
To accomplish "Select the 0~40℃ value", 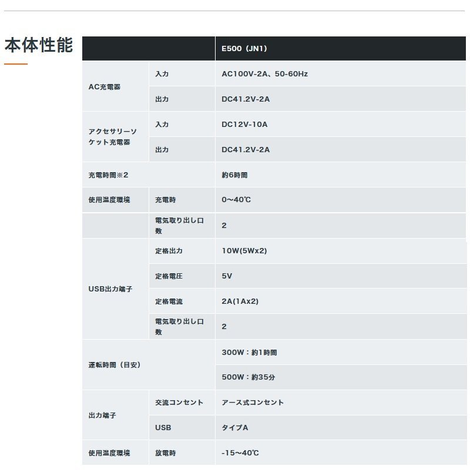I will pyautogui.click(x=236, y=200).
